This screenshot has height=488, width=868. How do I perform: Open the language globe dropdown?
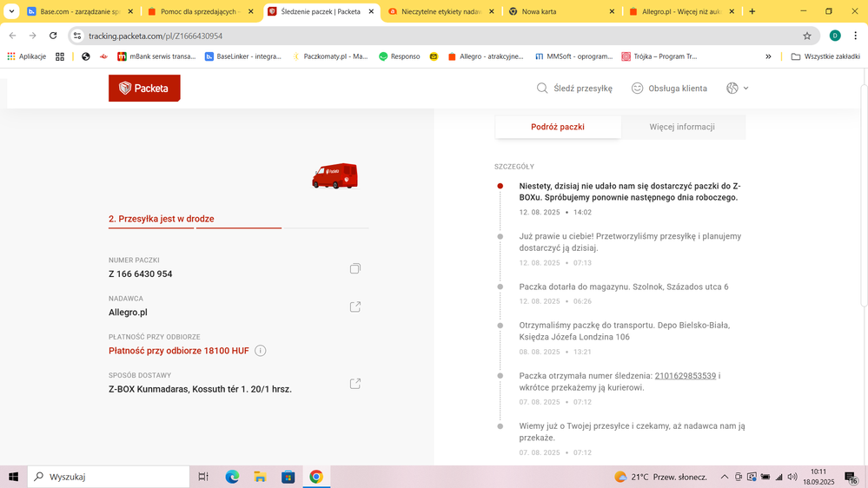coord(737,89)
